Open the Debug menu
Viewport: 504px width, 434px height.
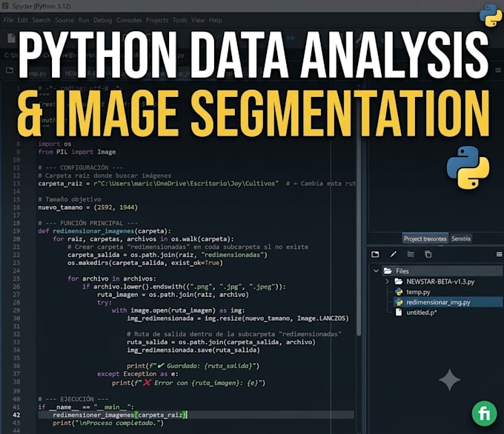point(102,20)
